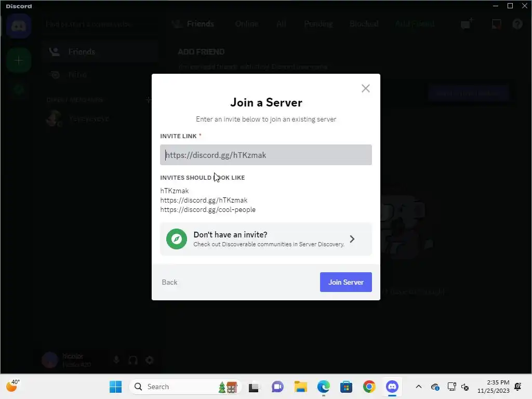
Task: Click the Discord taskbar icon
Action: (392, 387)
